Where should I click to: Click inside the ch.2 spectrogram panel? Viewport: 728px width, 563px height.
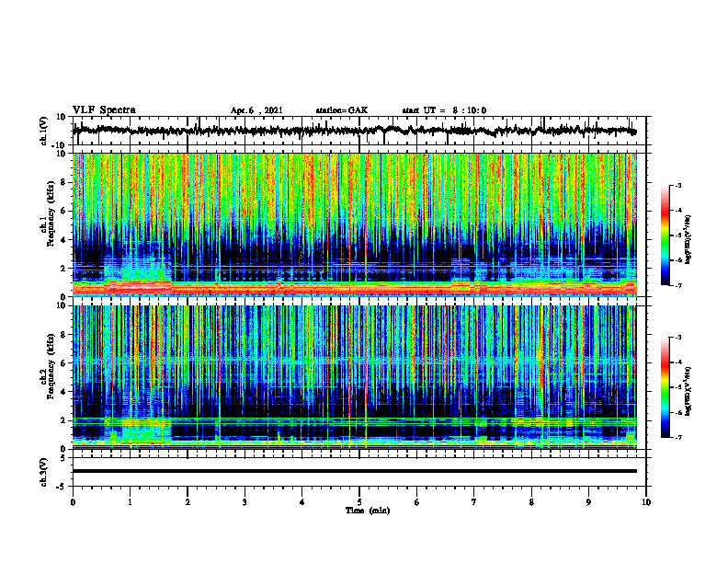coord(355,377)
